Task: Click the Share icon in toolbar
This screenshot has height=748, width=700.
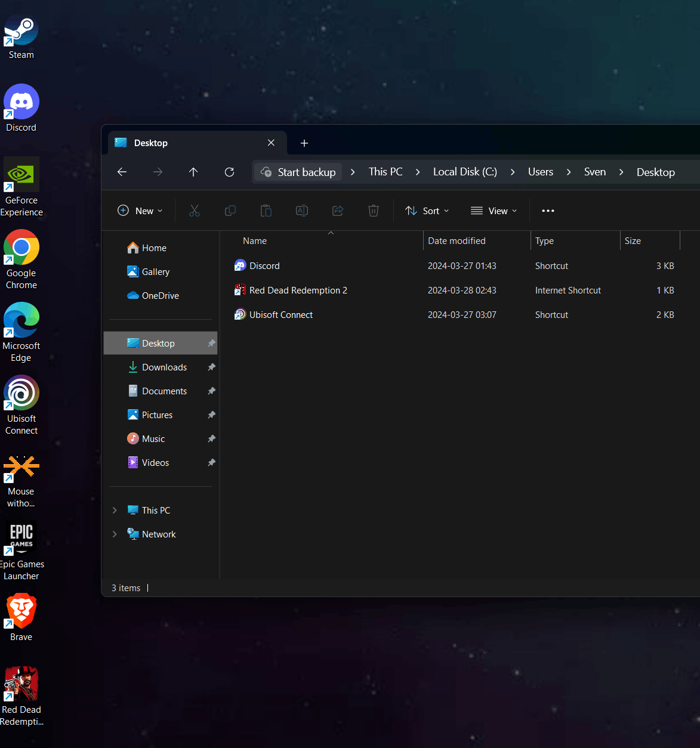Action: coord(338,211)
